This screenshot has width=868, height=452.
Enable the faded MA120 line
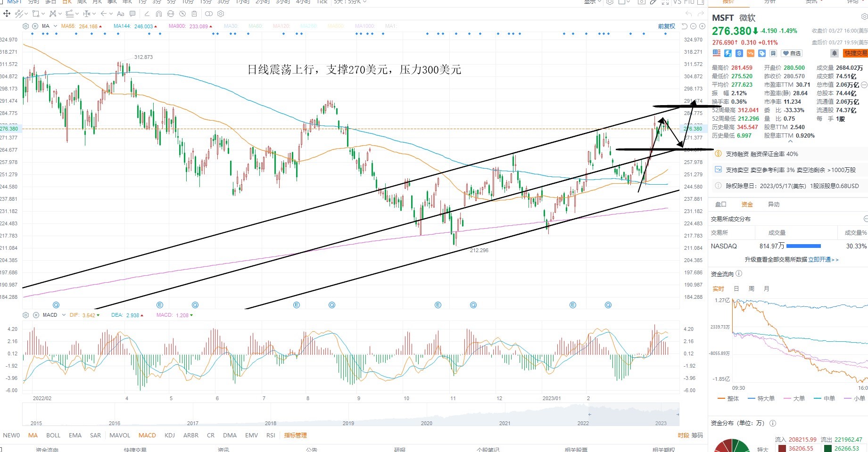pyautogui.click(x=281, y=26)
